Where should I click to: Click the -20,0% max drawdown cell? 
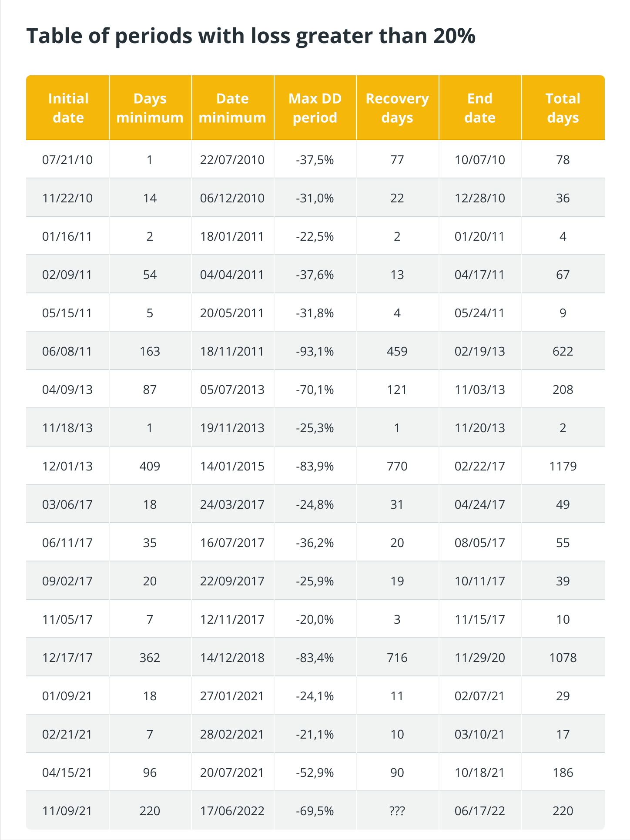point(315,619)
